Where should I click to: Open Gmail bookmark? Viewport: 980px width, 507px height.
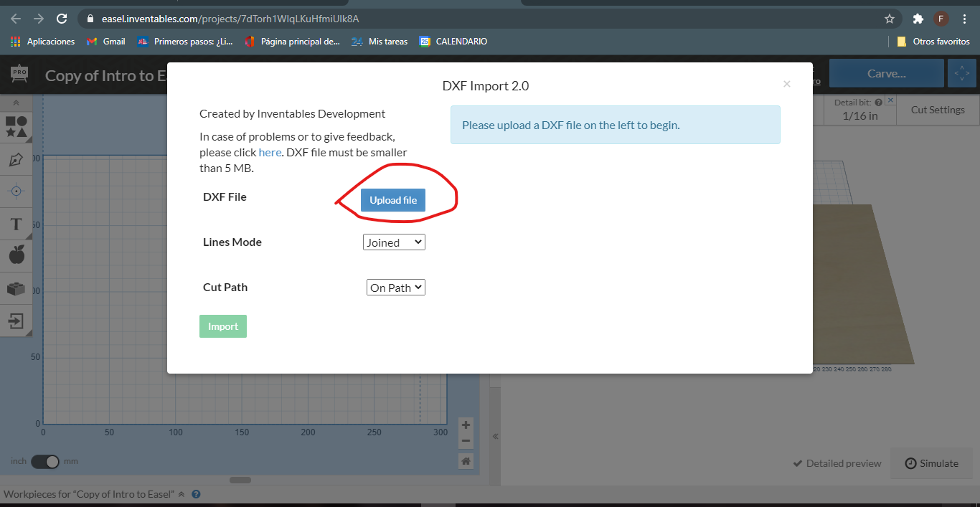pos(106,42)
